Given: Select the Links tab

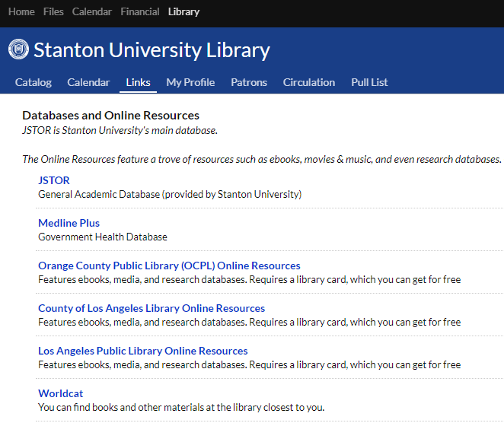Looking at the screenshot, I should click(139, 82).
